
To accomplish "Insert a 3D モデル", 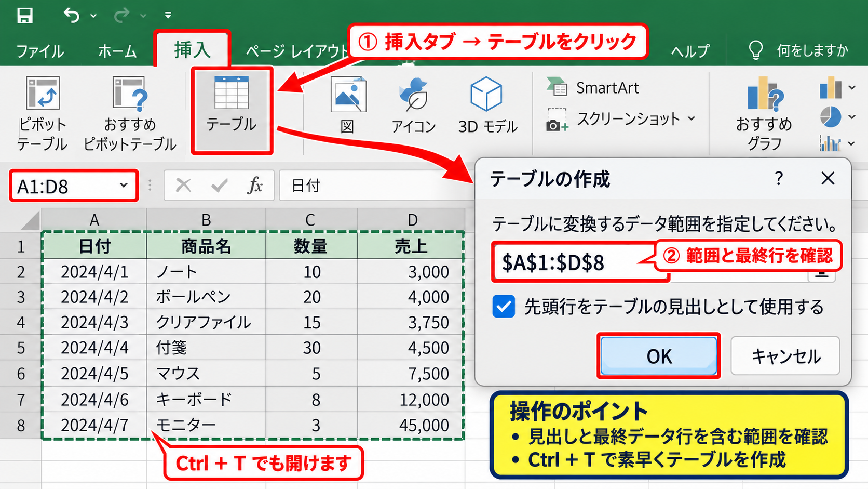I will [487, 105].
